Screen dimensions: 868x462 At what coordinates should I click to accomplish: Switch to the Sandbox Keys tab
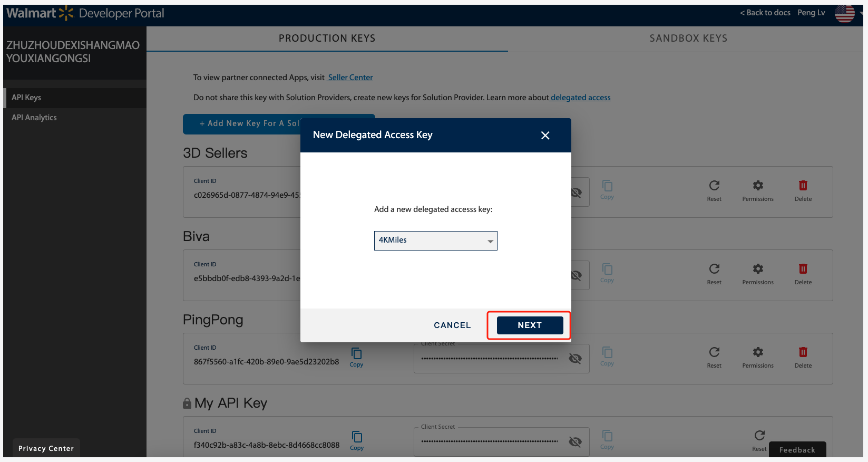688,38
